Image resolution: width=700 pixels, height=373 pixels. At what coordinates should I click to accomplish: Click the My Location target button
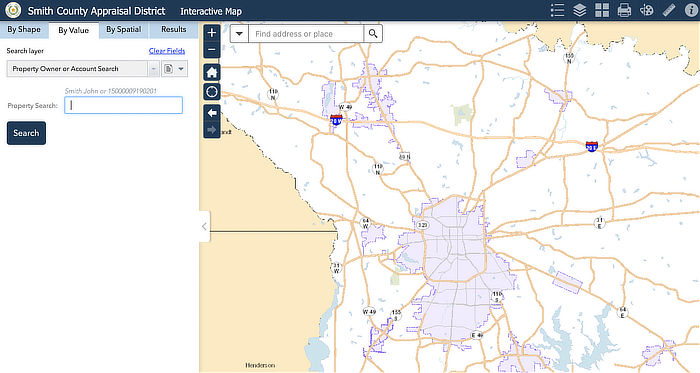[x=212, y=92]
